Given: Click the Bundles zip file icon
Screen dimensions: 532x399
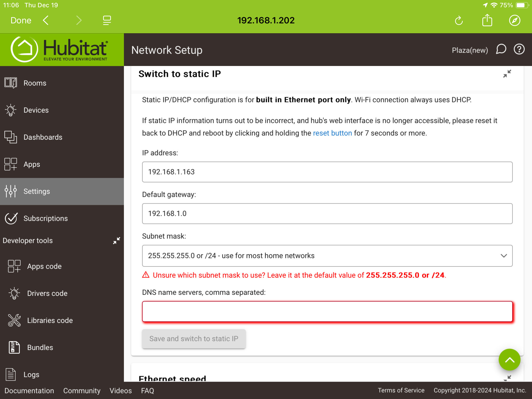Looking at the screenshot, I should click(14, 347).
